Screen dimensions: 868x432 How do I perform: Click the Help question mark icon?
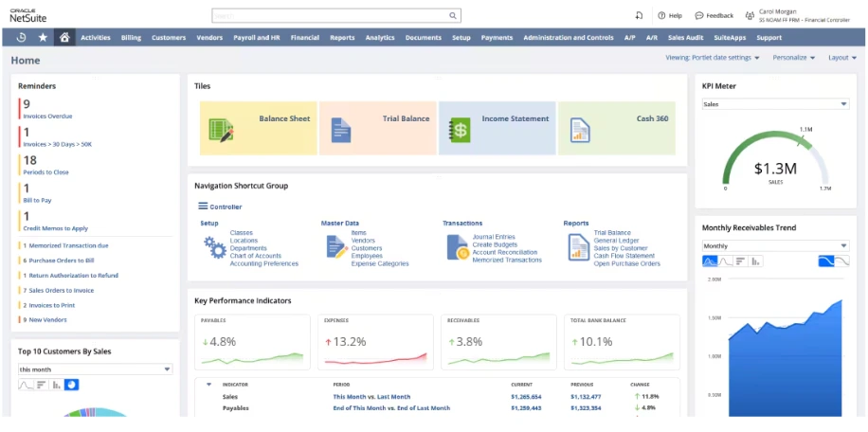pyautogui.click(x=661, y=15)
